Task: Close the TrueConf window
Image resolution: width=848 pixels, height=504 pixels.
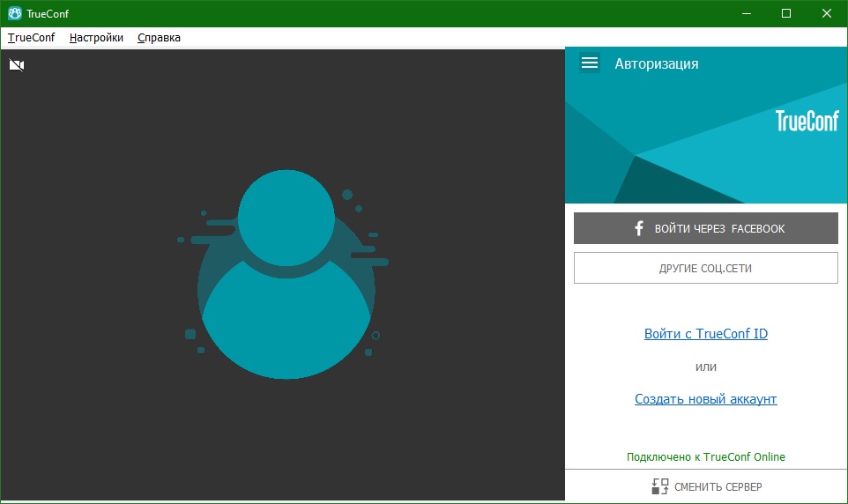Action: click(x=827, y=13)
